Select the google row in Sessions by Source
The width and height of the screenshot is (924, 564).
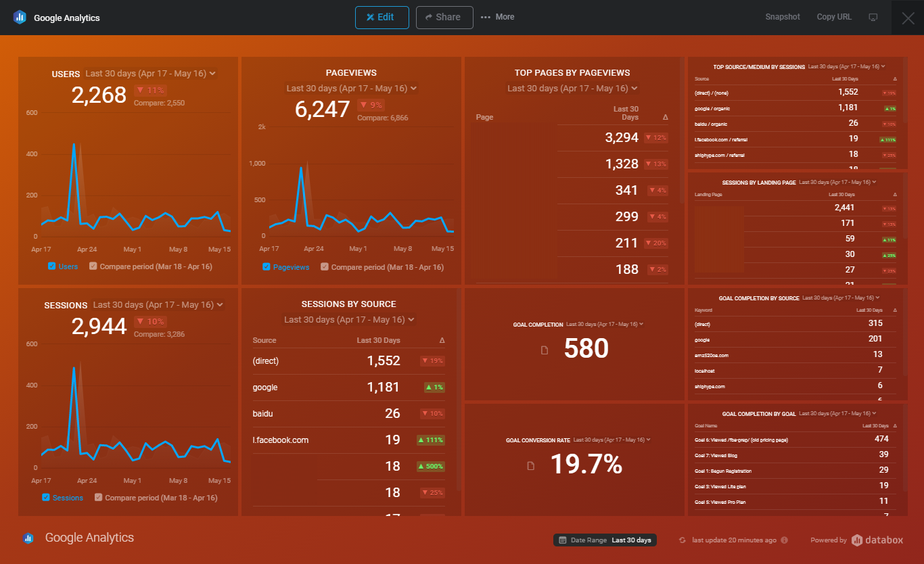pyautogui.click(x=349, y=387)
